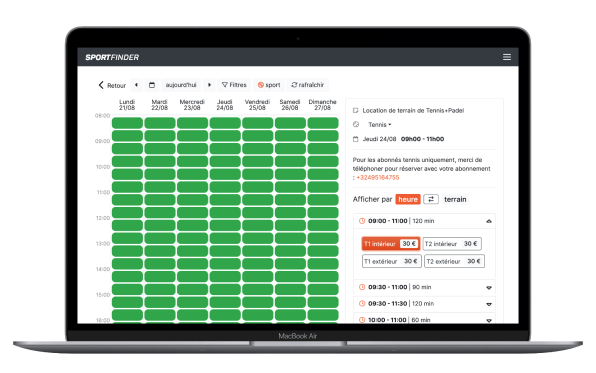This screenshot has width=596, height=373.
Task: Select the Vendredi 25/08 column header
Action: point(257,105)
